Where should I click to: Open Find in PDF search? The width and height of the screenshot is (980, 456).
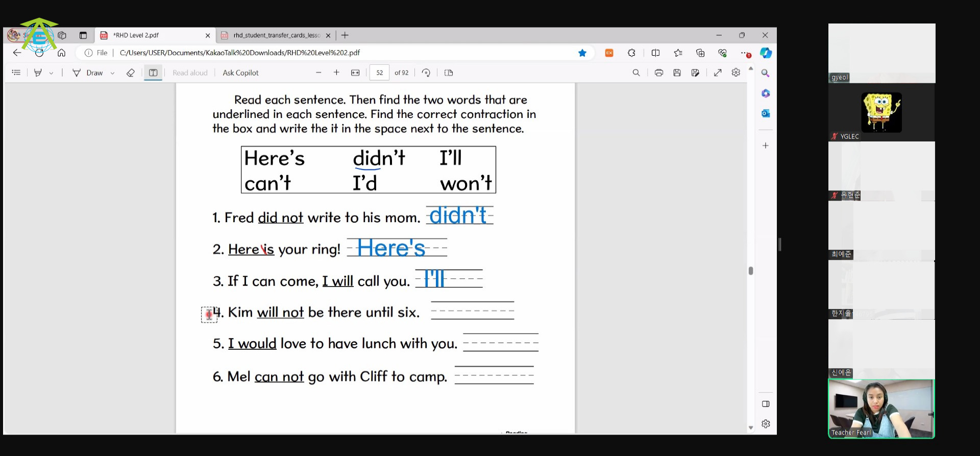(636, 73)
